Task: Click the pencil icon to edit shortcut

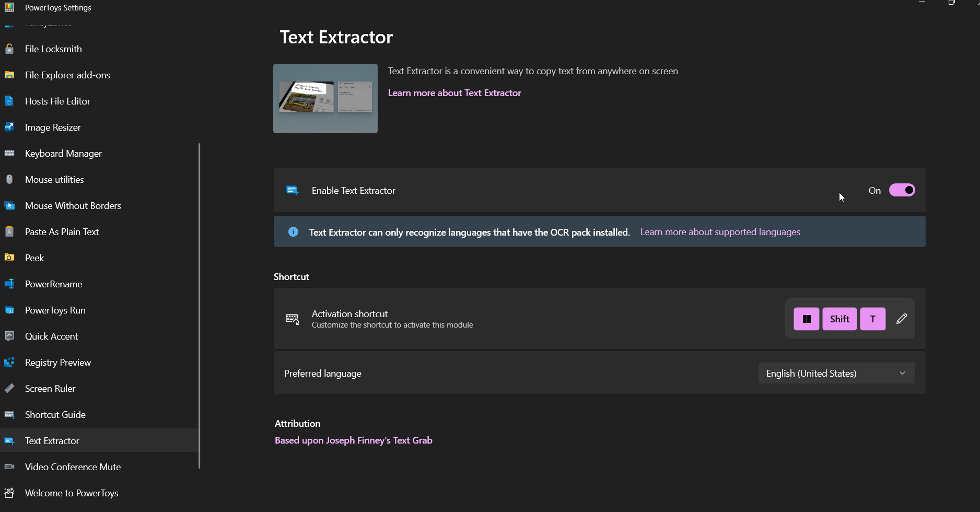Action: 902,319
